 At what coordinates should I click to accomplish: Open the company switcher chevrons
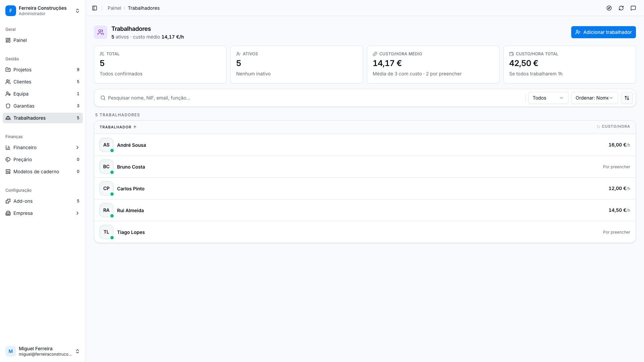tap(77, 11)
